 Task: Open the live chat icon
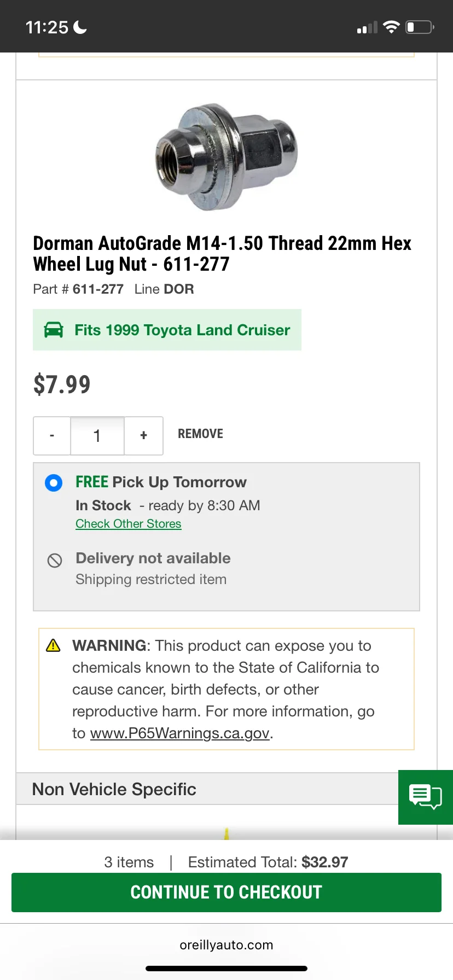pos(425,797)
